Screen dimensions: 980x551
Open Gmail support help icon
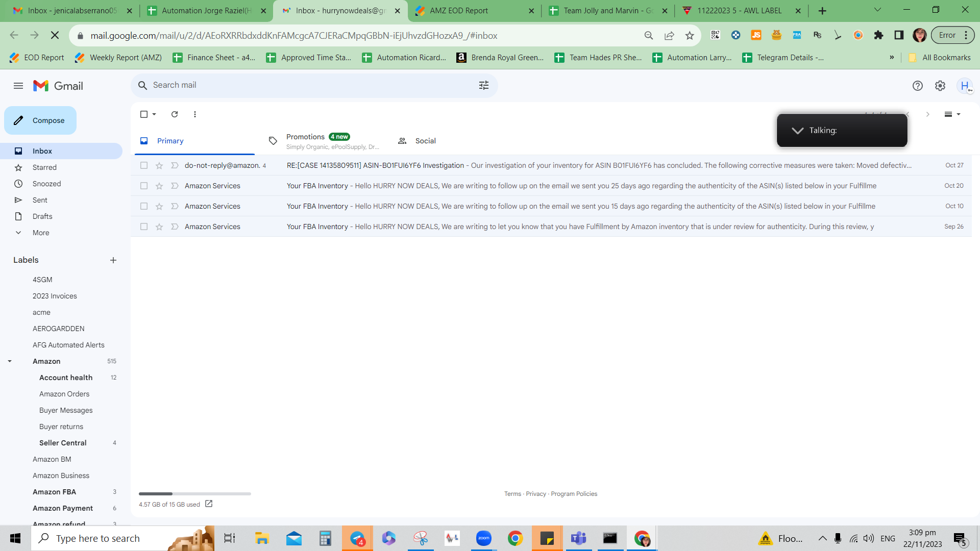pyautogui.click(x=918, y=86)
